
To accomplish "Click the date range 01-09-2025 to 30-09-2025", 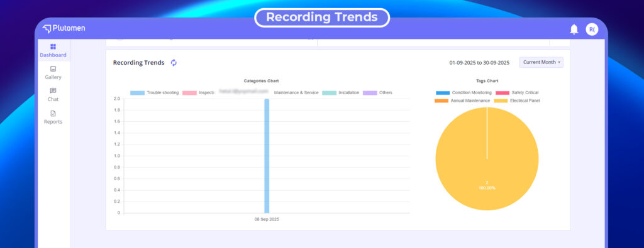I will (479, 63).
